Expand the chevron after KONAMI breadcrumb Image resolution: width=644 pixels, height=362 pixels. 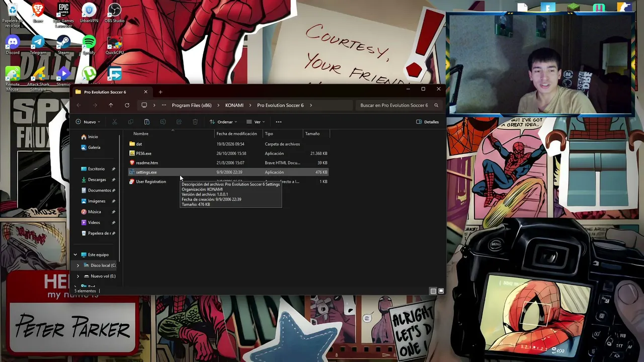pos(250,105)
